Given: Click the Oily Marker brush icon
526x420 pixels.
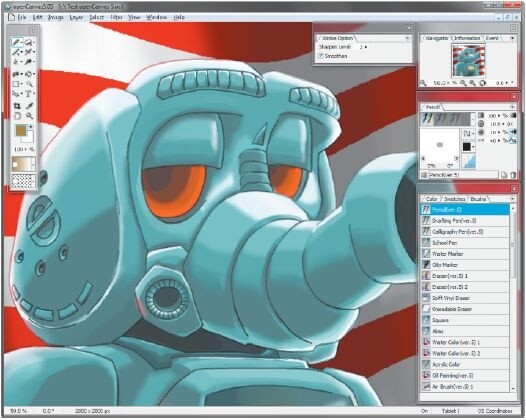Looking at the screenshot, I should click(426, 265).
